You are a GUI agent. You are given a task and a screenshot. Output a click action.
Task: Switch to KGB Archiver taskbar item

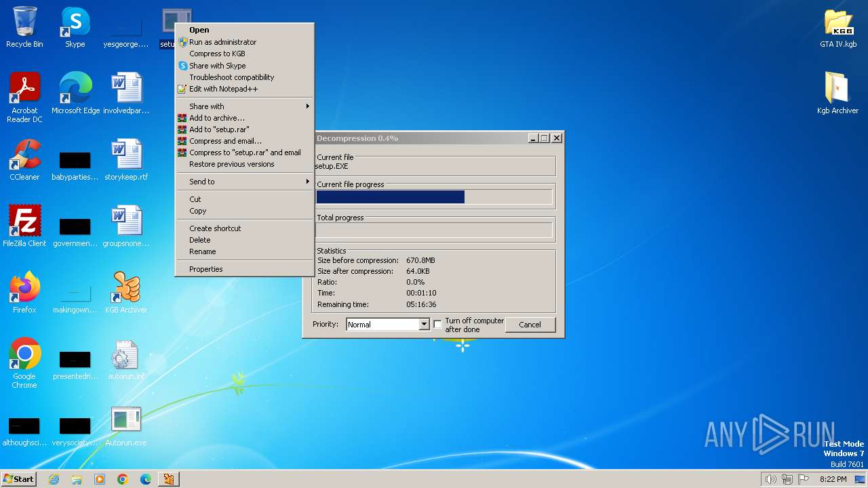coord(169,479)
